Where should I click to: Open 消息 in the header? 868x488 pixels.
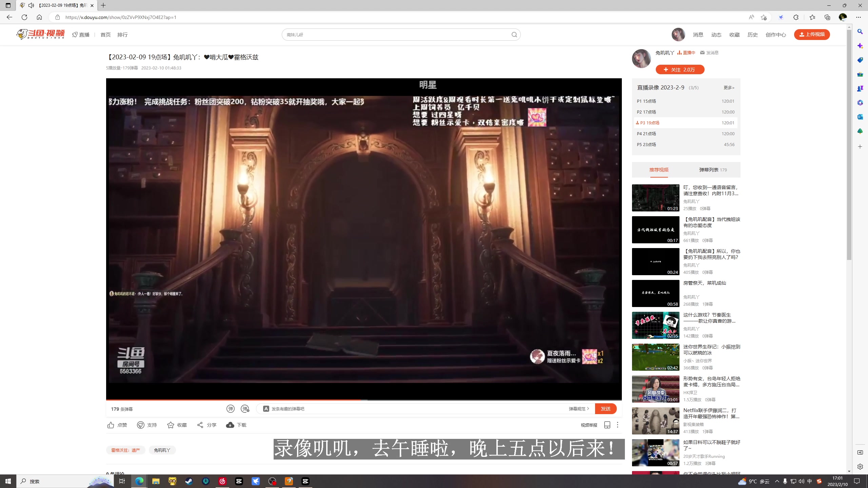click(x=698, y=35)
